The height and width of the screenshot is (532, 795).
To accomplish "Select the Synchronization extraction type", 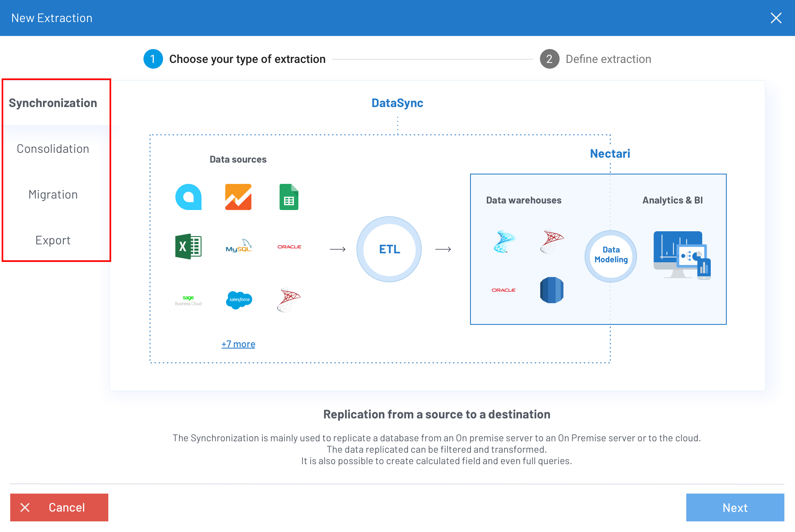I will tap(53, 103).
